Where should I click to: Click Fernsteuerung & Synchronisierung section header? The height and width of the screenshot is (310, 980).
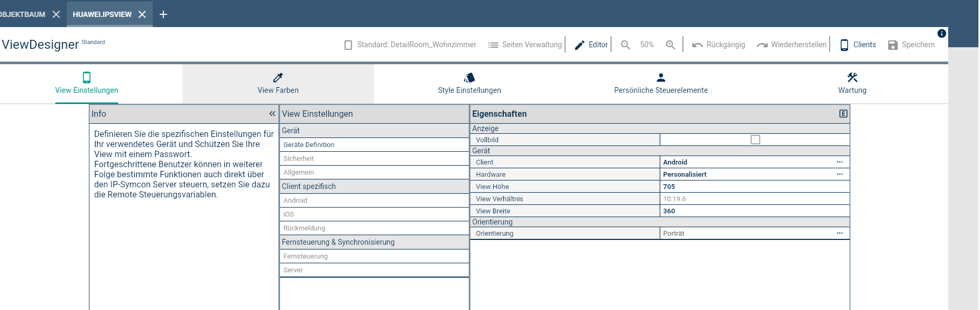(x=374, y=242)
